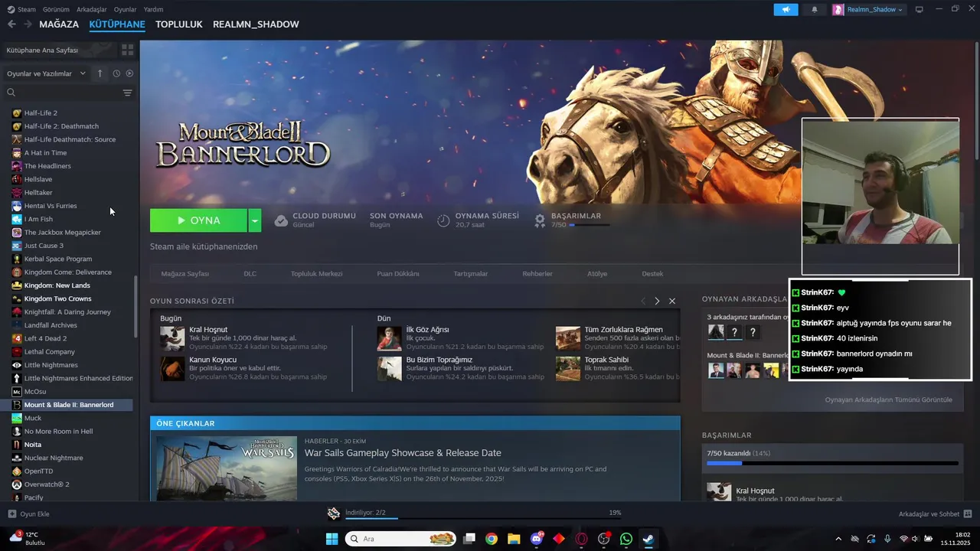Open WhatsApp from the taskbar
Screen dimensions: 980x551
click(x=626, y=539)
